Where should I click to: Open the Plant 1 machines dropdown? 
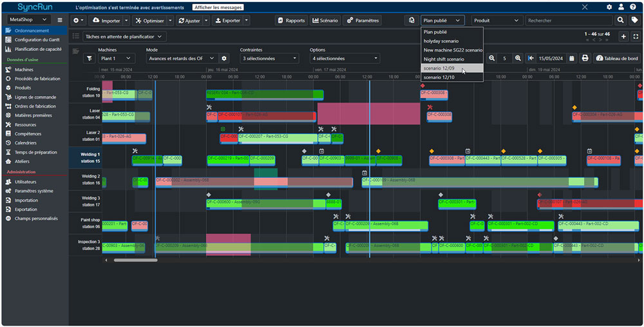pyautogui.click(x=116, y=59)
